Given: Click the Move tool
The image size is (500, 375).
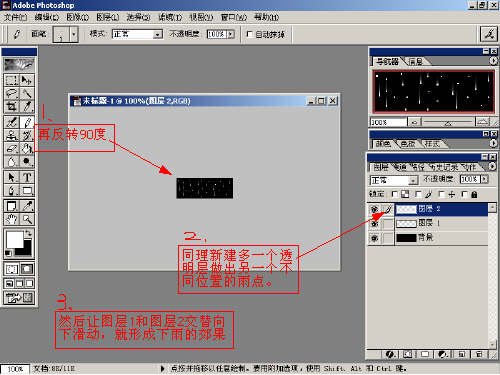Looking at the screenshot, I should [x=27, y=80].
